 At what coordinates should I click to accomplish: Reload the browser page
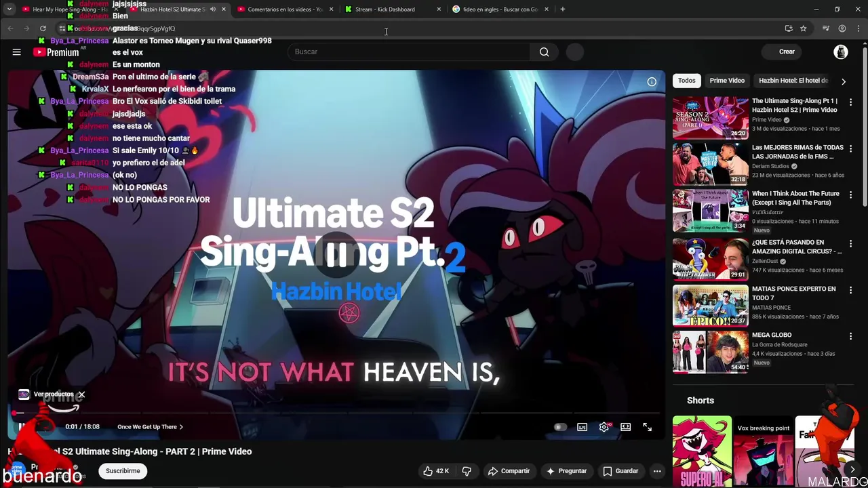point(43,28)
